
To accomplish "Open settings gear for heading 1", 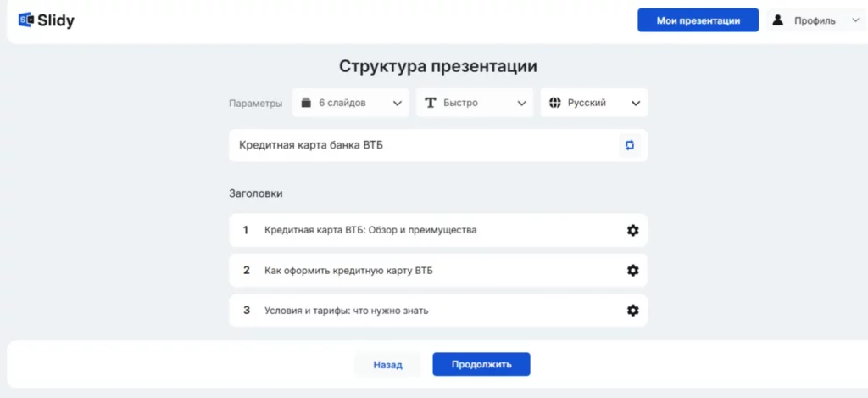I will tap(632, 230).
